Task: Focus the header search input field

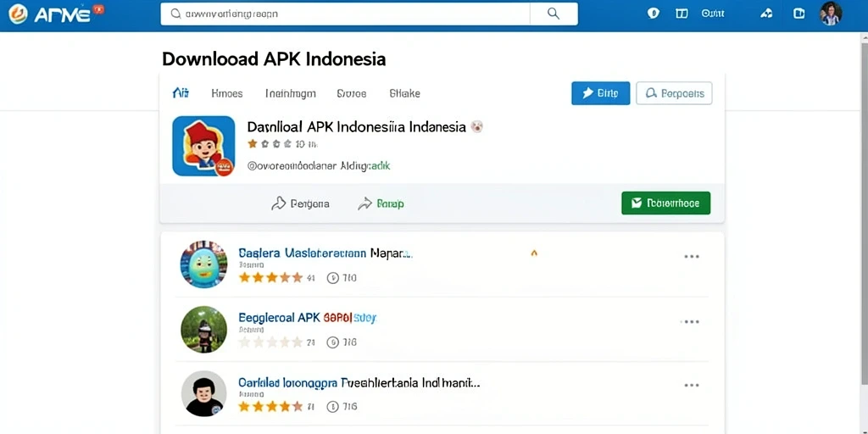Action: click(x=345, y=14)
